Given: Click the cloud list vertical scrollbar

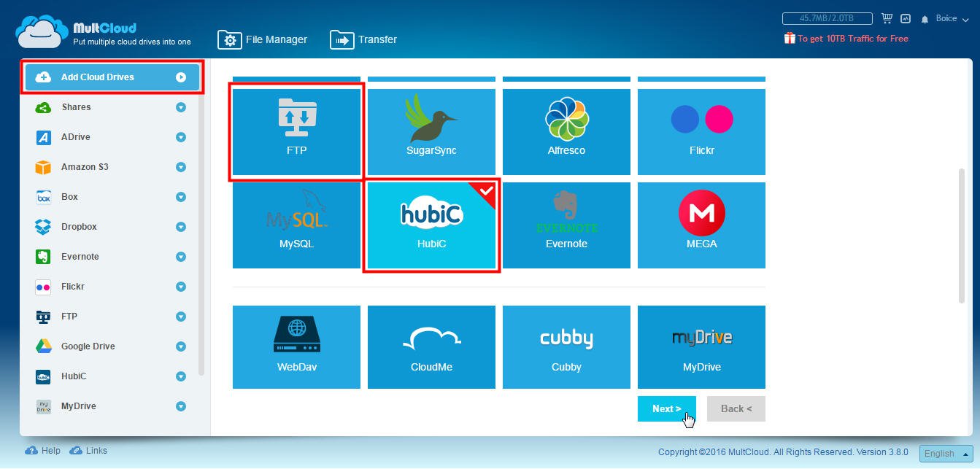Looking at the screenshot, I should [961, 236].
